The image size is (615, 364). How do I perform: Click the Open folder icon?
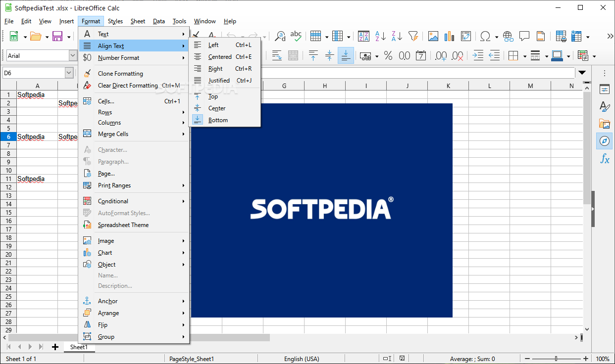coord(35,37)
